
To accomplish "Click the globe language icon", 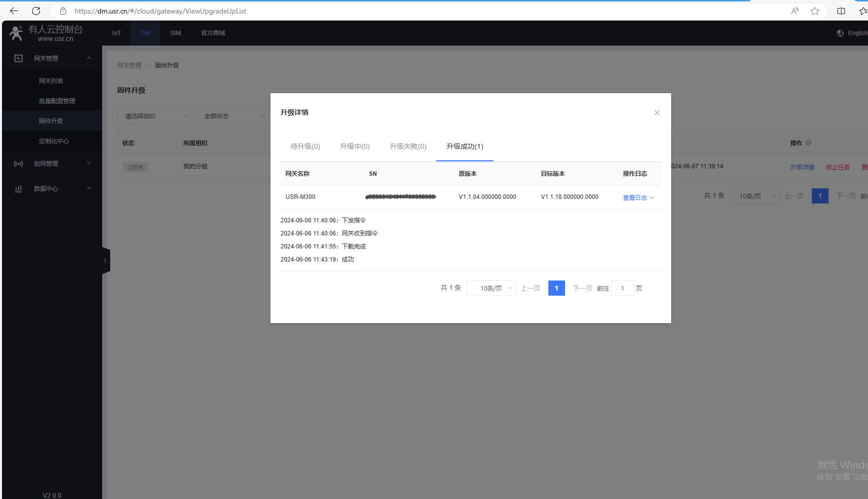I will (840, 33).
